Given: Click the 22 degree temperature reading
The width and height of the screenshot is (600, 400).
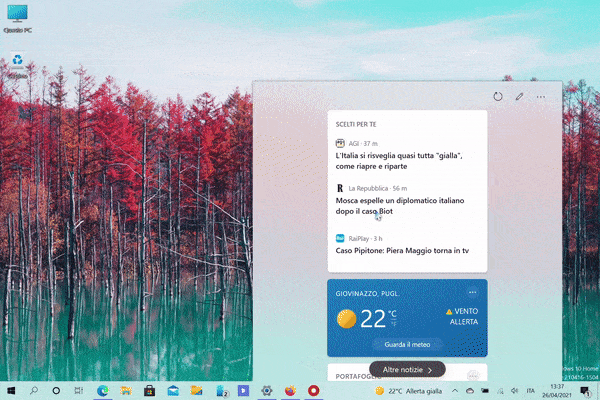Looking at the screenshot, I should (373, 318).
